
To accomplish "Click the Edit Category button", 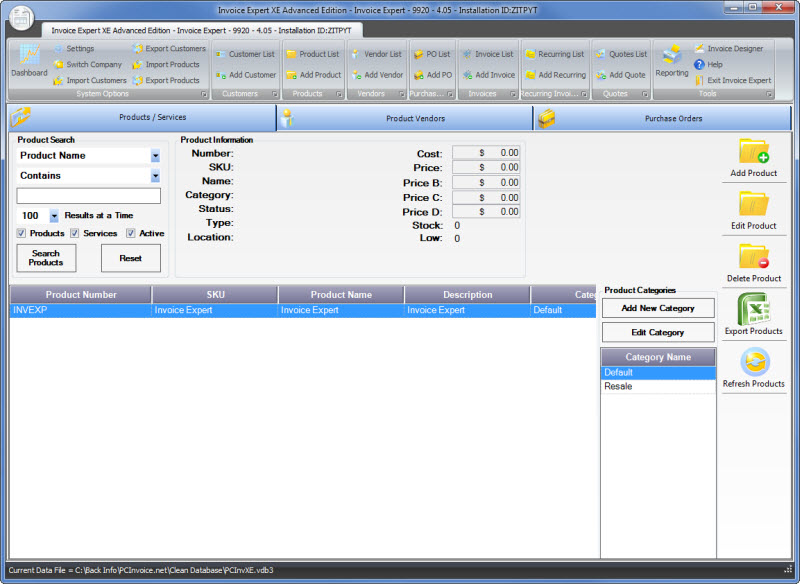I will coord(658,333).
